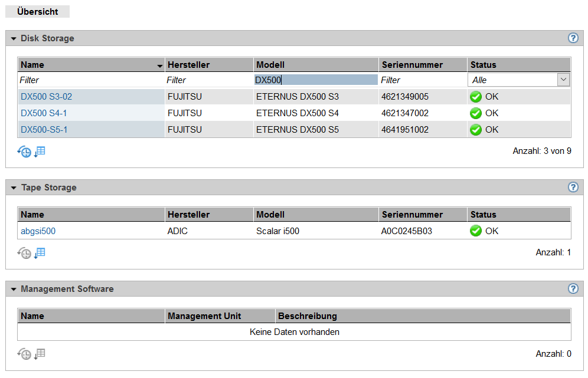Reset Disk Storage table filters icon
The image size is (588, 378).
24,152
